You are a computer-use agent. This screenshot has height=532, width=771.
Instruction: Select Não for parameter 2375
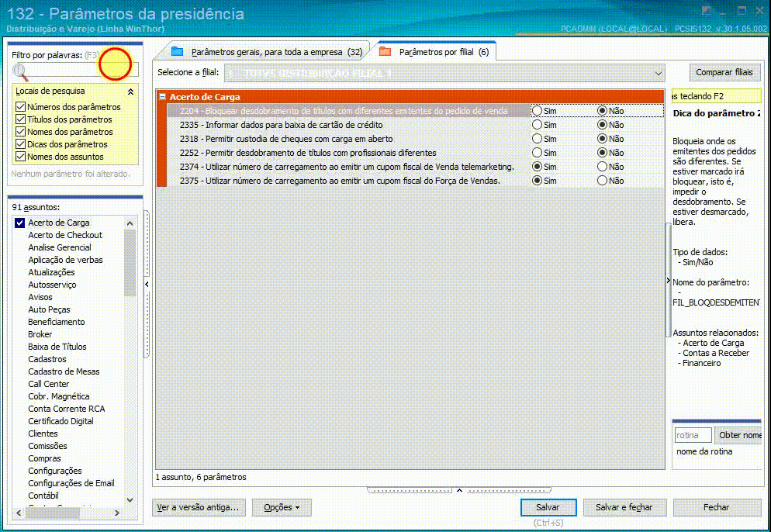602,181
